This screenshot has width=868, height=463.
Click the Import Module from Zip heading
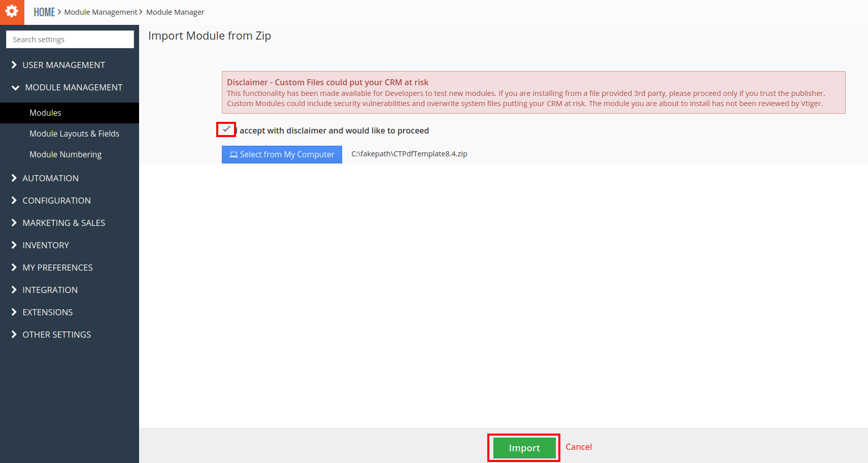(210, 36)
